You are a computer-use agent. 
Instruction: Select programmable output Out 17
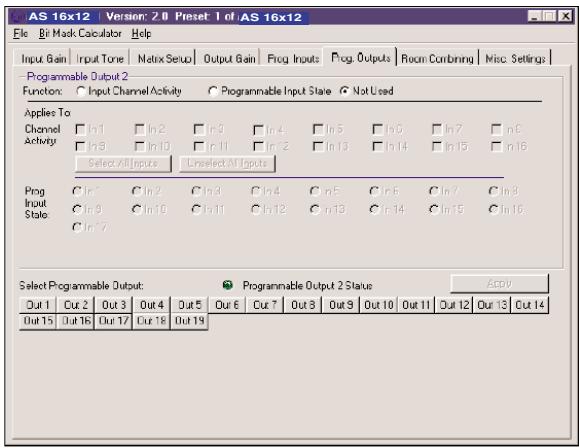click(x=114, y=321)
